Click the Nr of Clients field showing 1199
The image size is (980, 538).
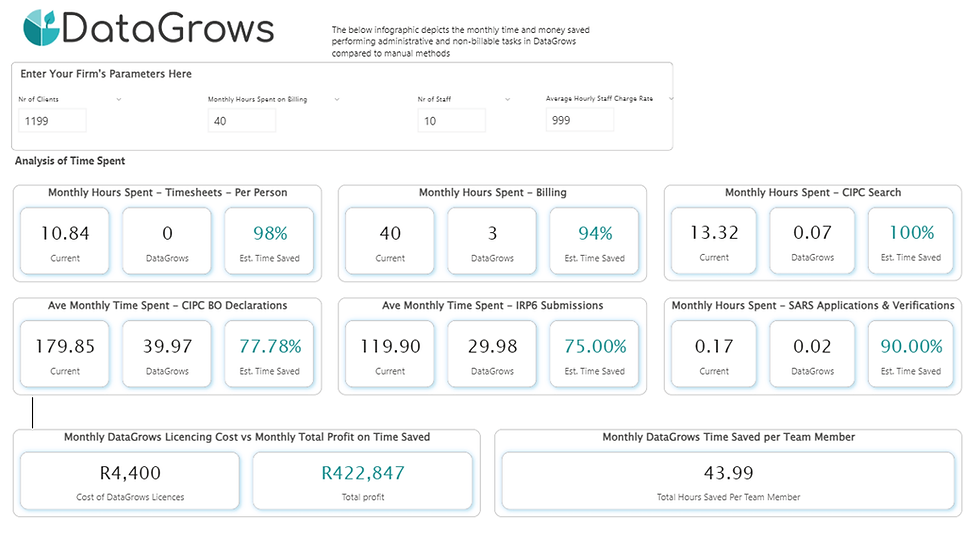(52, 121)
